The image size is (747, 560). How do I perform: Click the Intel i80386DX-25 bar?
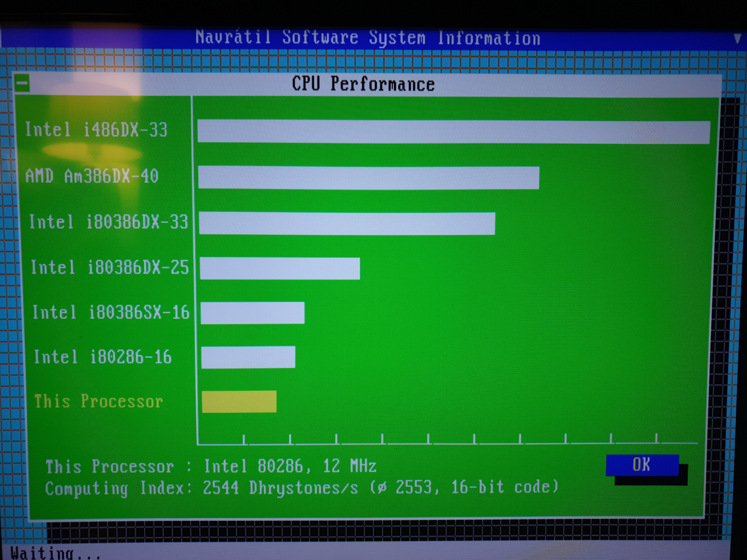point(280,268)
